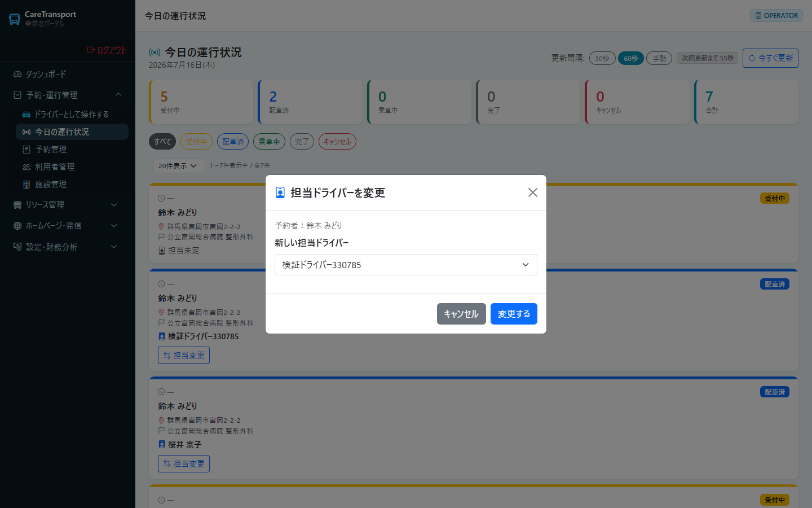Click the car icon beside ドライバーとして操作する
The height and width of the screenshot is (508, 812).
[x=27, y=114]
